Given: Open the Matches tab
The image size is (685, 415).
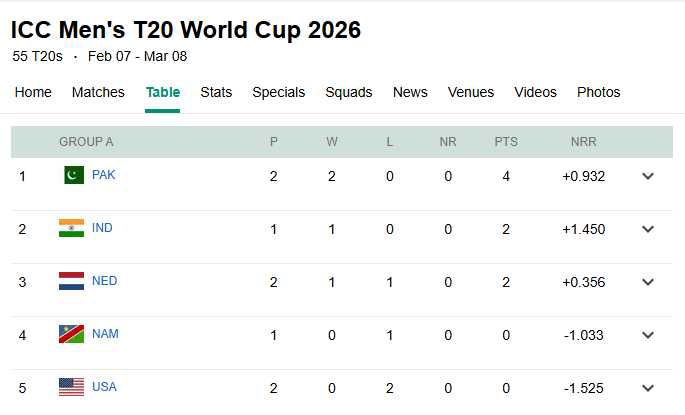Looking at the screenshot, I should click(x=98, y=92).
